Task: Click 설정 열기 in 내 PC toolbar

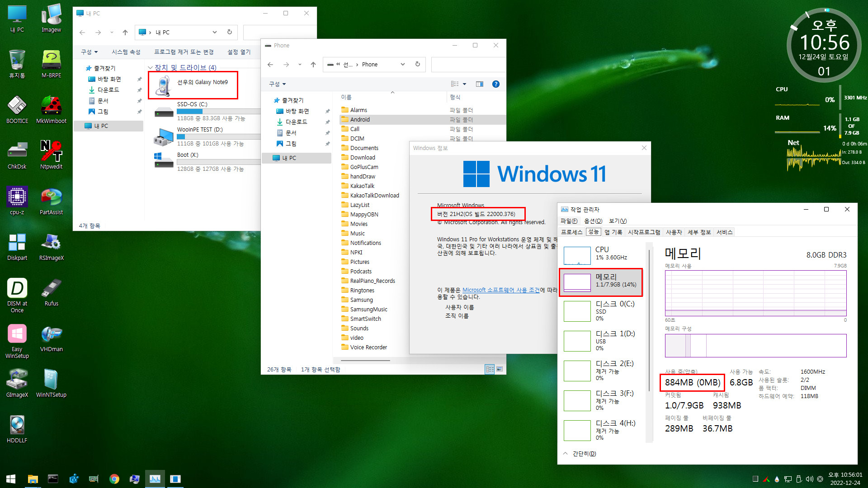Action: [239, 52]
